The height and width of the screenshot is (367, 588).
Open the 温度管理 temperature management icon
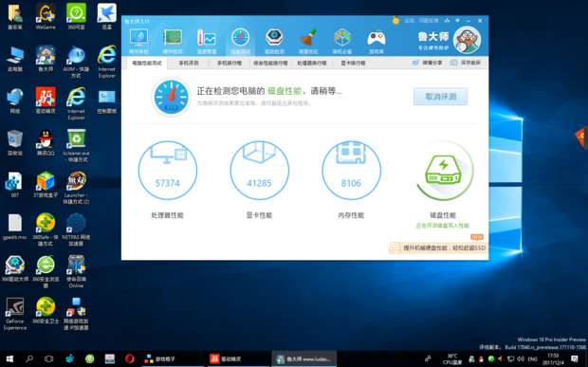[206, 41]
